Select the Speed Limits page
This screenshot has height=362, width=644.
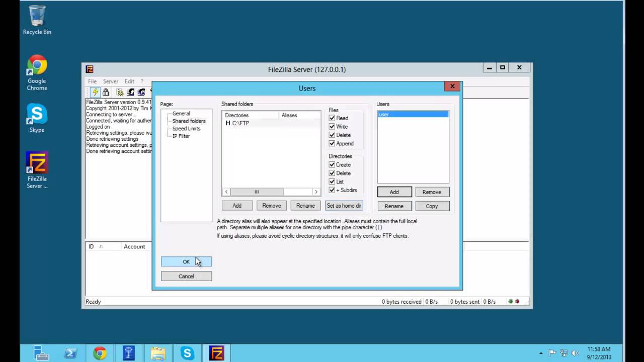pos(186,129)
